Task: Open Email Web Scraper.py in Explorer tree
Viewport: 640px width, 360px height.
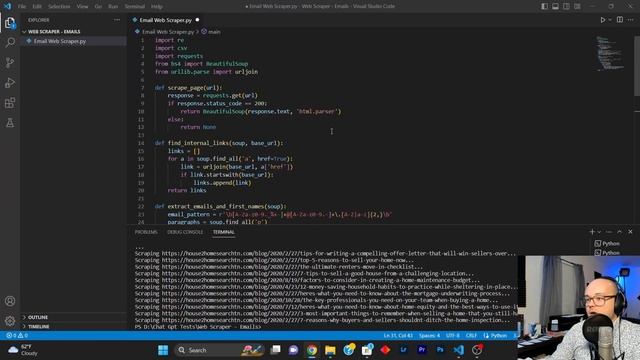Action: [60, 41]
